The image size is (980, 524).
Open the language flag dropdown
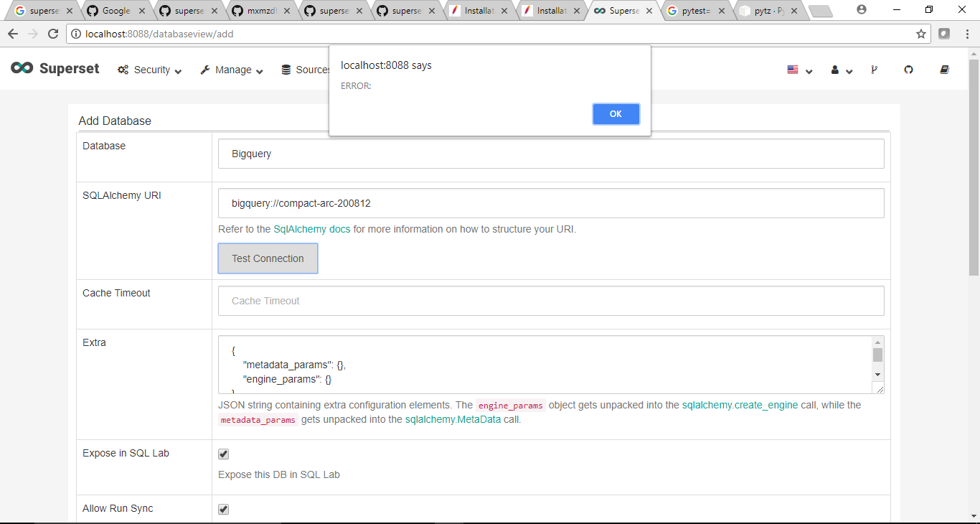(x=799, y=70)
